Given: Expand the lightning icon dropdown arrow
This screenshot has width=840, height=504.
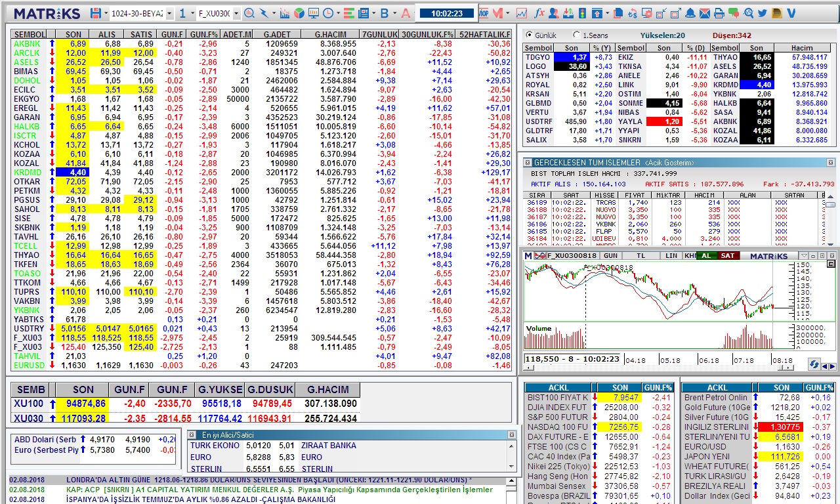Looking at the screenshot, I should 274,13.
